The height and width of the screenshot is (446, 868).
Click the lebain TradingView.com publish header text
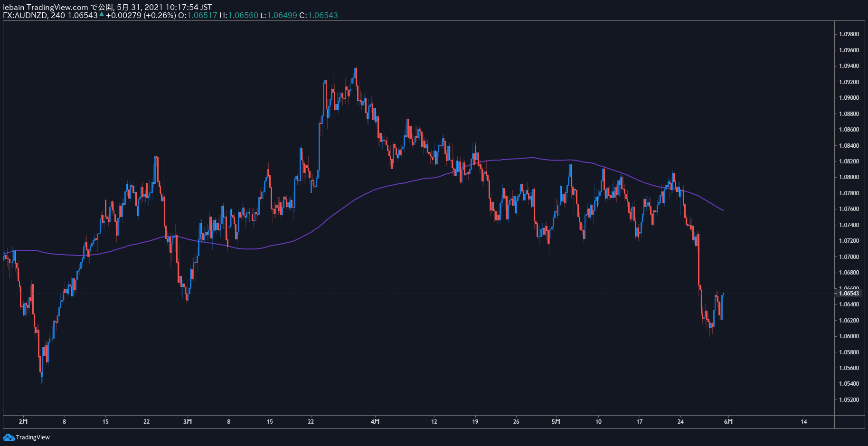(x=107, y=7)
